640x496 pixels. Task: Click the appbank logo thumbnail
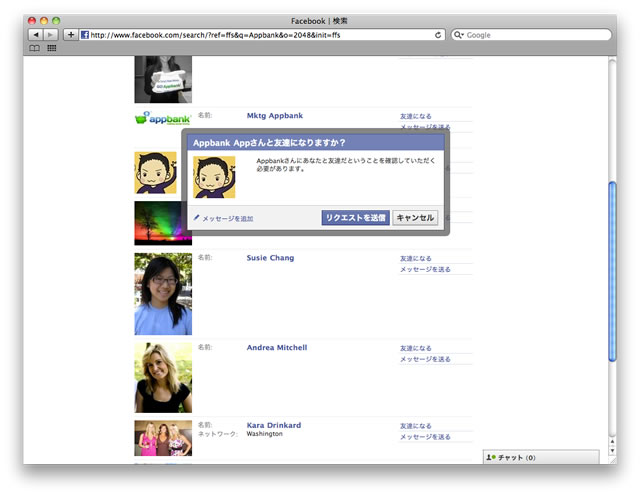point(163,118)
